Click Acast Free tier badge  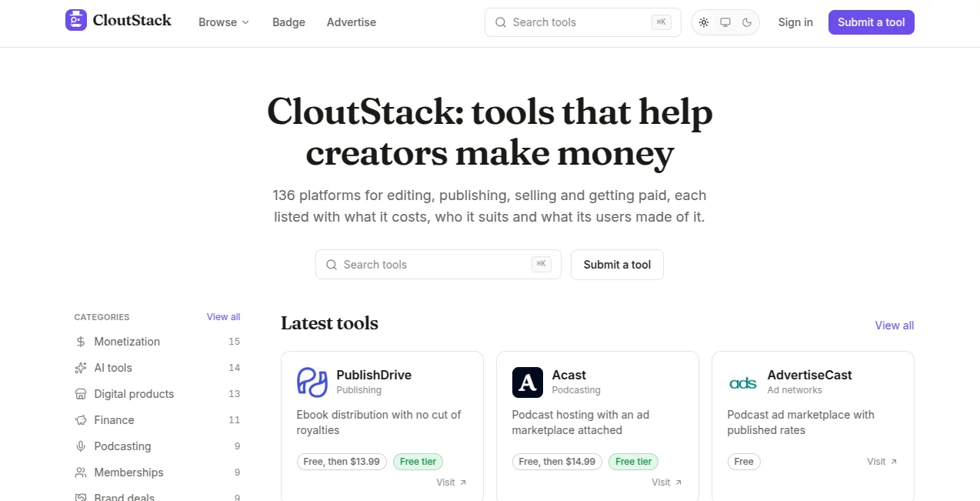pos(633,462)
